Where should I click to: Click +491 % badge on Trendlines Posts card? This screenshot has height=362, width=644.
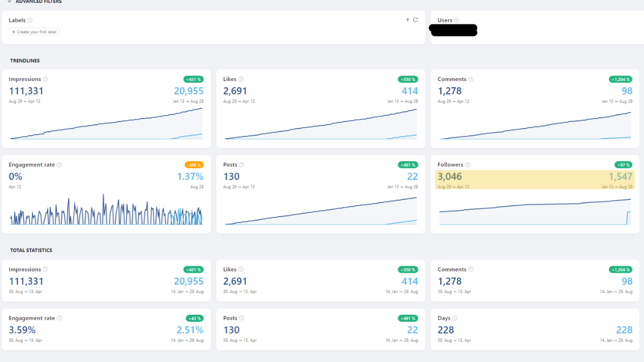[x=408, y=165]
